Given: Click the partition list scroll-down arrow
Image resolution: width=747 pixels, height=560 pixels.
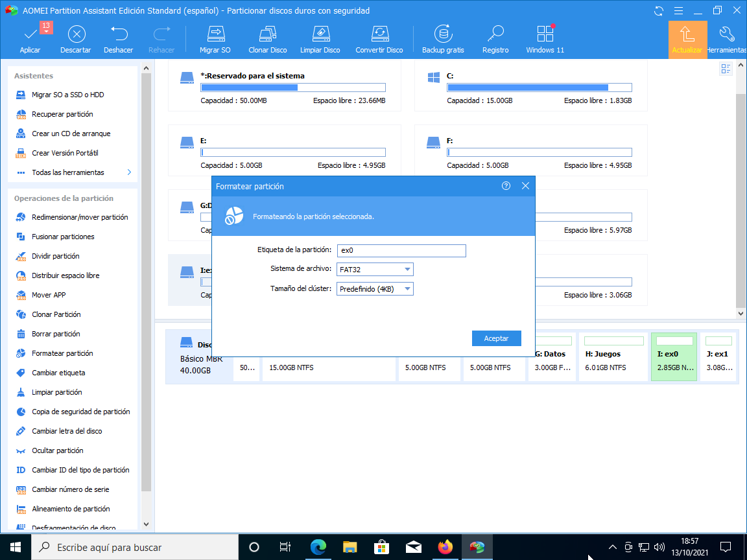Looking at the screenshot, I should (741, 313).
